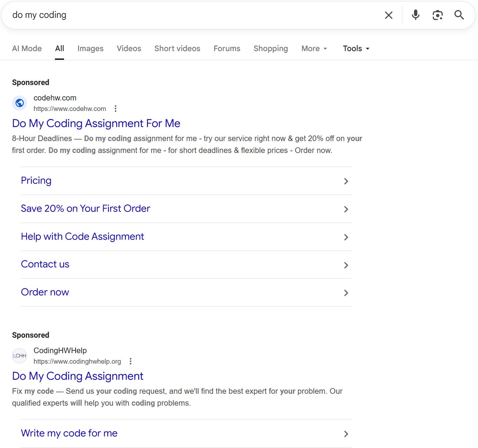Clear the search box with X icon

pos(388,15)
